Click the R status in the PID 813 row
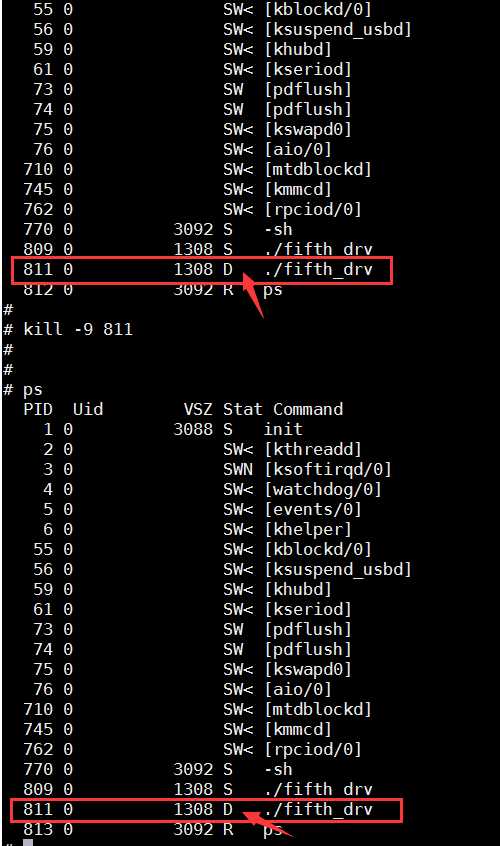The width and height of the screenshot is (500, 846). click(228, 829)
